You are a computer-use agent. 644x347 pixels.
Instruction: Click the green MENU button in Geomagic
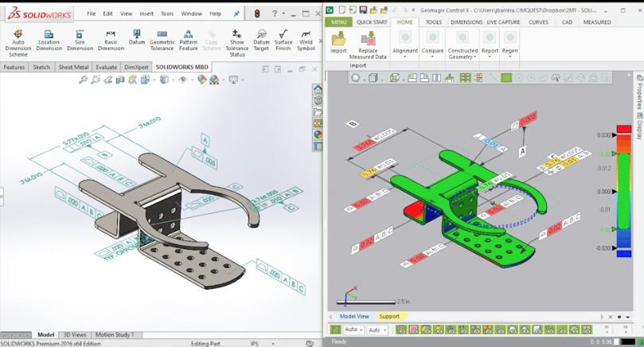coord(338,22)
